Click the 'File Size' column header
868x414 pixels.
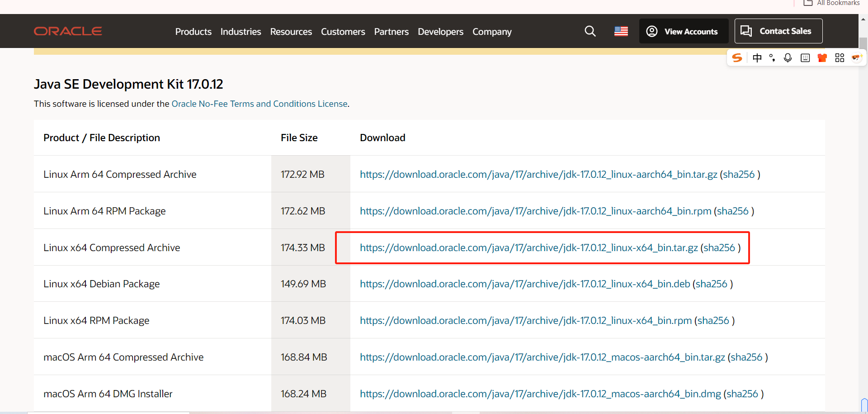coord(299,138)
